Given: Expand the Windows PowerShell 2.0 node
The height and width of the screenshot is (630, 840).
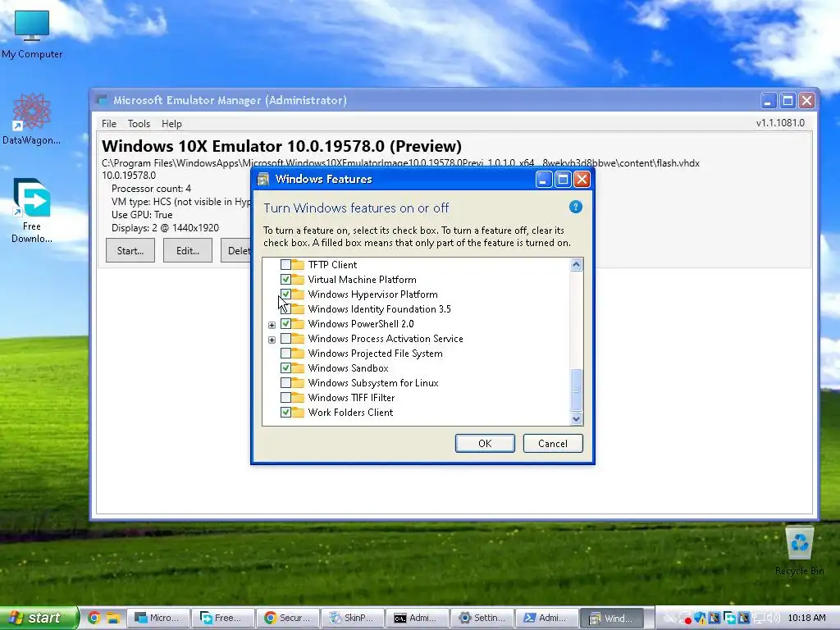Looking at the screenshot, I should pos(272,325).
